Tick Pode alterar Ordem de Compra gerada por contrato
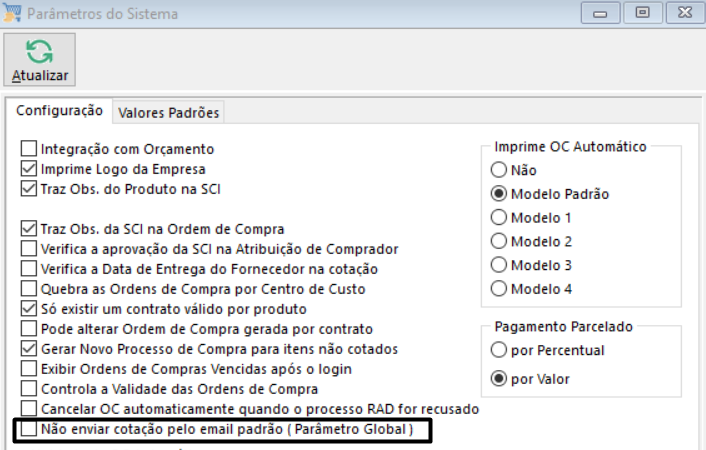Viewport: 706px width, 450px height. (x=29, y=329)
